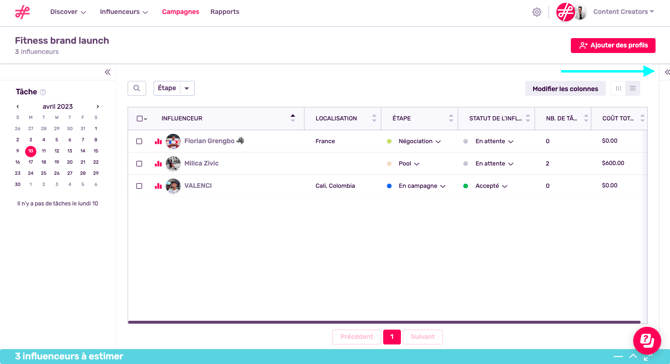
Task: Sort by Statut de l'influenceur arrows
Action: click(x=528, y=118)
